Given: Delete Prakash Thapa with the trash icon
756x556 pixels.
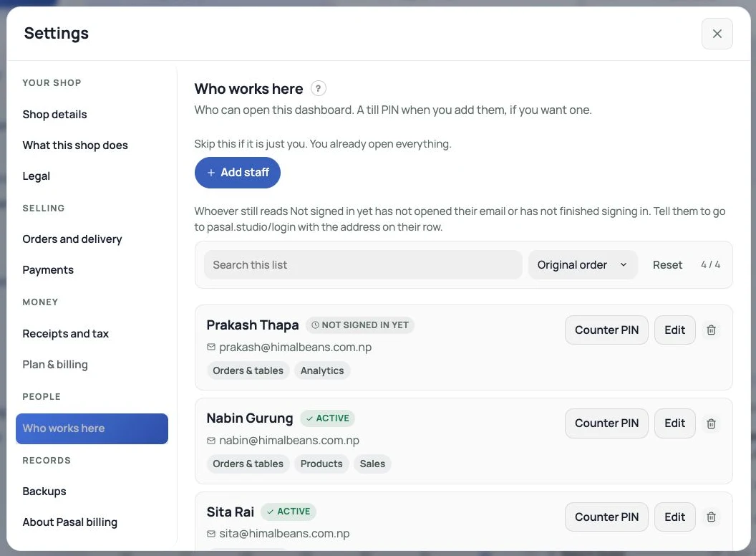Looking at the screenshot, I should click(x=711, y=330).
